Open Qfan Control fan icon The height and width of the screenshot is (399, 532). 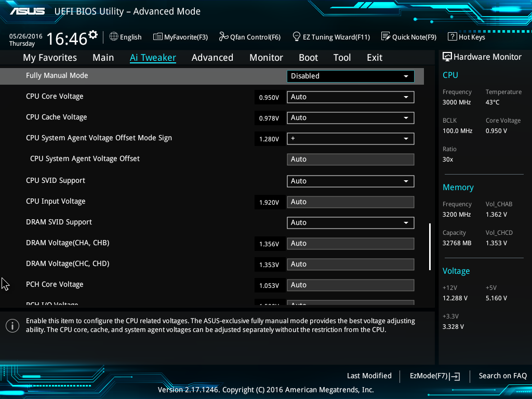pos(223,36)
